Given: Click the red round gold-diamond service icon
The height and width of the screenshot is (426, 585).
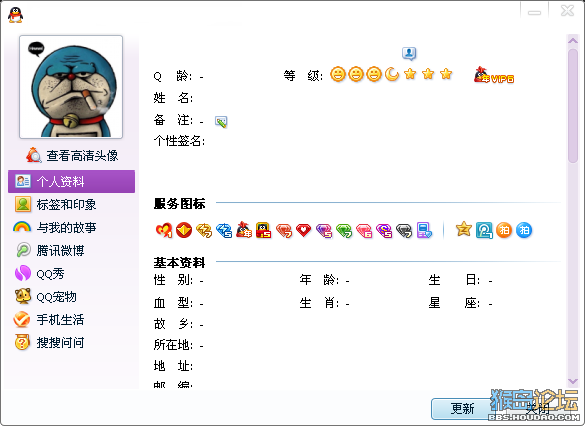Looking at the screenshot, I should [x=184, y=230].
